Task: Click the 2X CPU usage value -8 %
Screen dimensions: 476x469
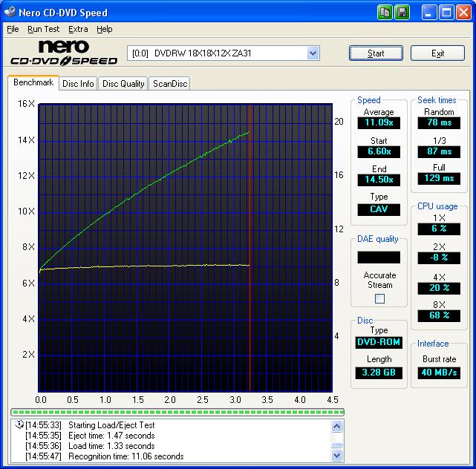Action: pos(439,258)
